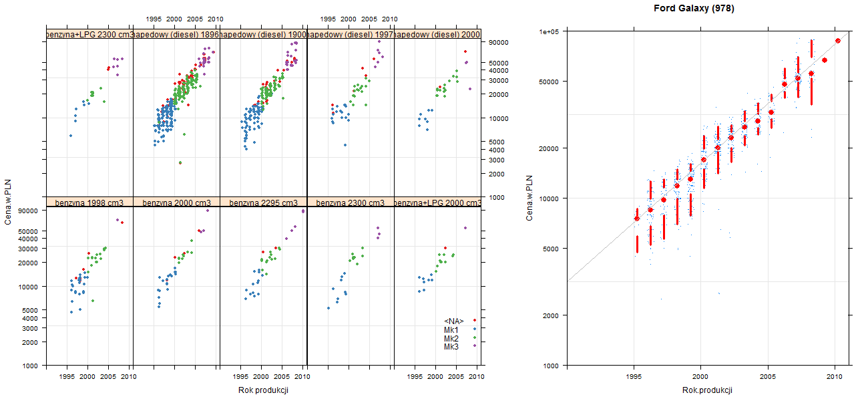This screenshot has width=868, height=401.
Task: Click the "Mk3" legend label
Action: coord(451,346)
